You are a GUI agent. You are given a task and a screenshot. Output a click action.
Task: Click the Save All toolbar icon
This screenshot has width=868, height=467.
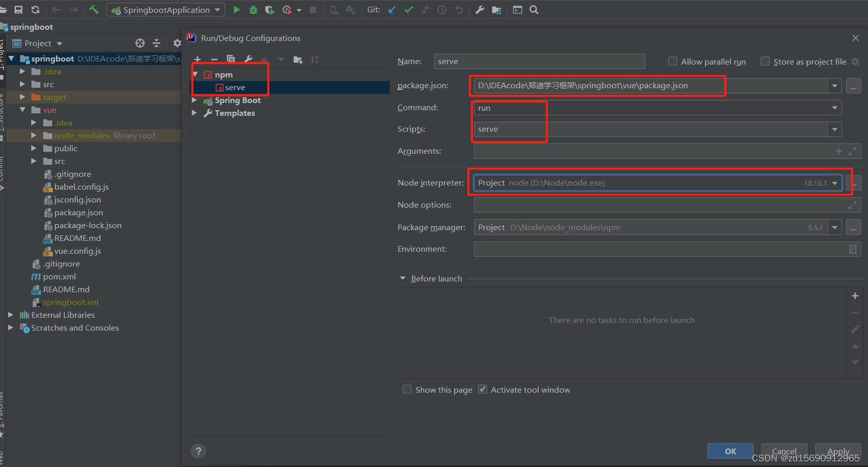(x=18, y=10)
